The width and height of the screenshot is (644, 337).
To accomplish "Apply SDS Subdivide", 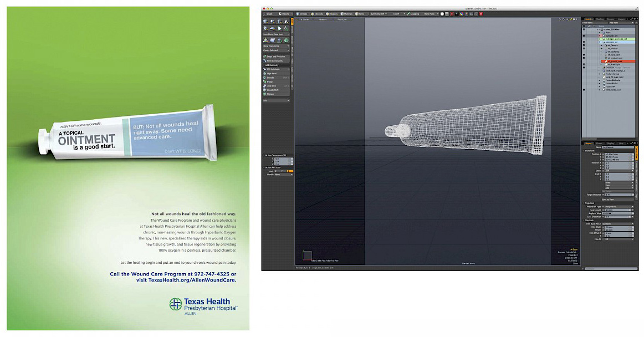I will click(276, 69).
